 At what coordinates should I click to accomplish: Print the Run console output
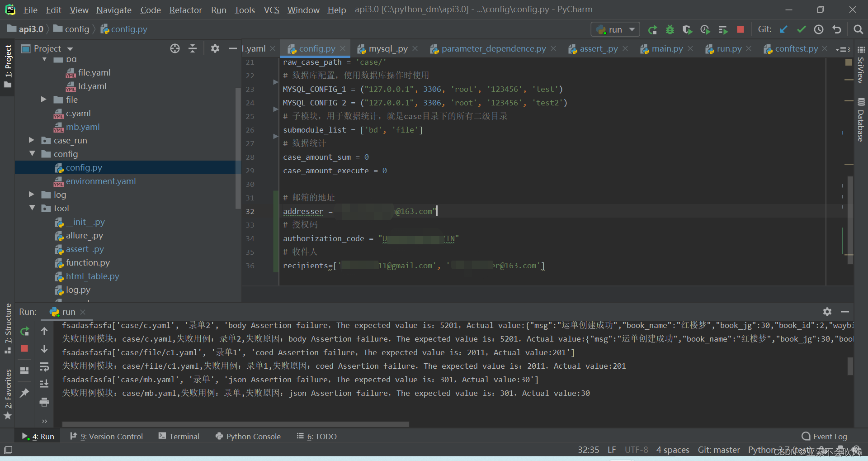tap(44, 402)
